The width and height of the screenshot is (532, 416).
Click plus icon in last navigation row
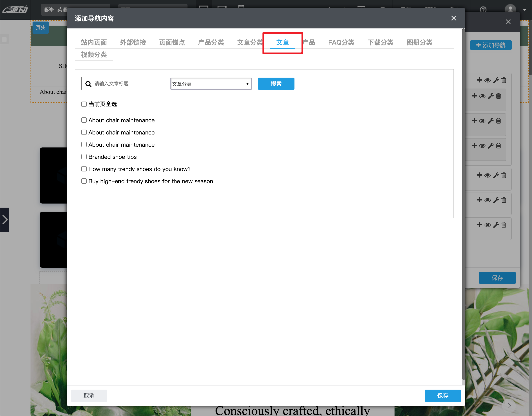tap(479, 225)
